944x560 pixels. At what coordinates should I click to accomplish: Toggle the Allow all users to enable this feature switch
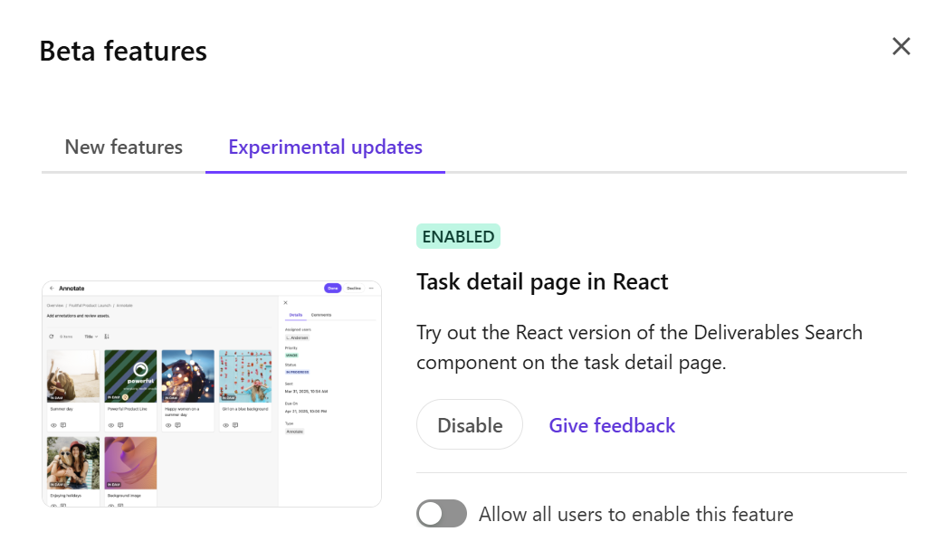(x=442, y=514)
